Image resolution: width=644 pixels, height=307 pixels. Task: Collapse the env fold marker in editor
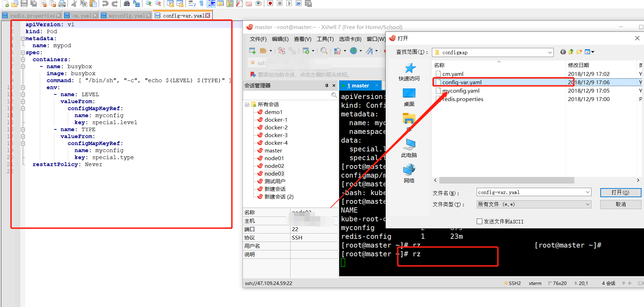pos(23,87)
